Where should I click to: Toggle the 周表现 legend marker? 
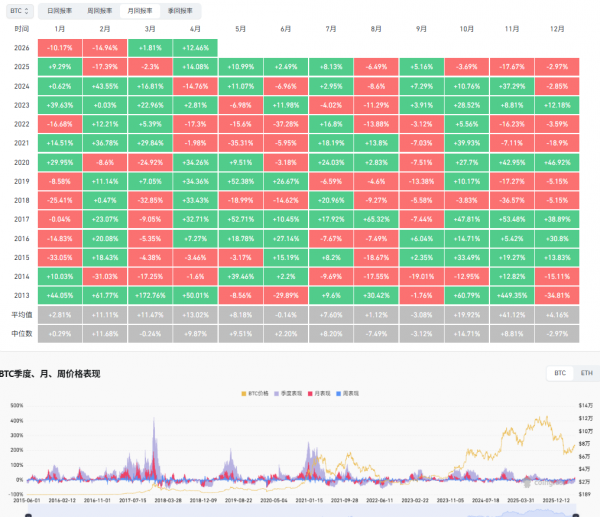coord(357,395)
